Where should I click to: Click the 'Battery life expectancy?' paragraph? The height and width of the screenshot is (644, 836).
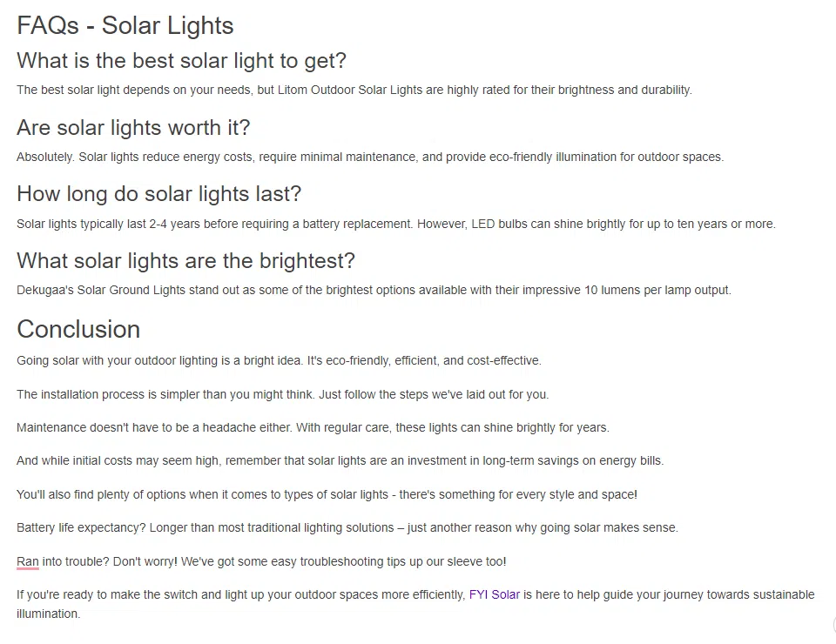(347, 528)
